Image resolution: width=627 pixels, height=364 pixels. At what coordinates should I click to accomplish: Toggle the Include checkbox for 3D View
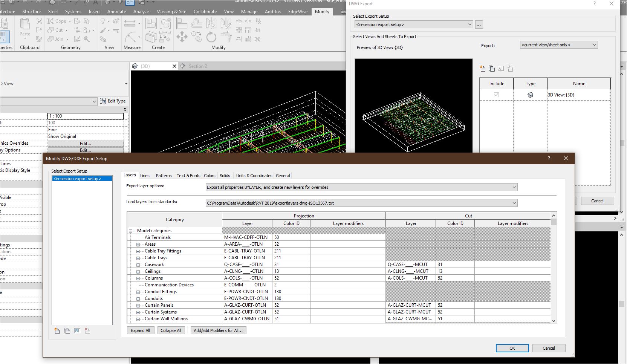[496, 95]
